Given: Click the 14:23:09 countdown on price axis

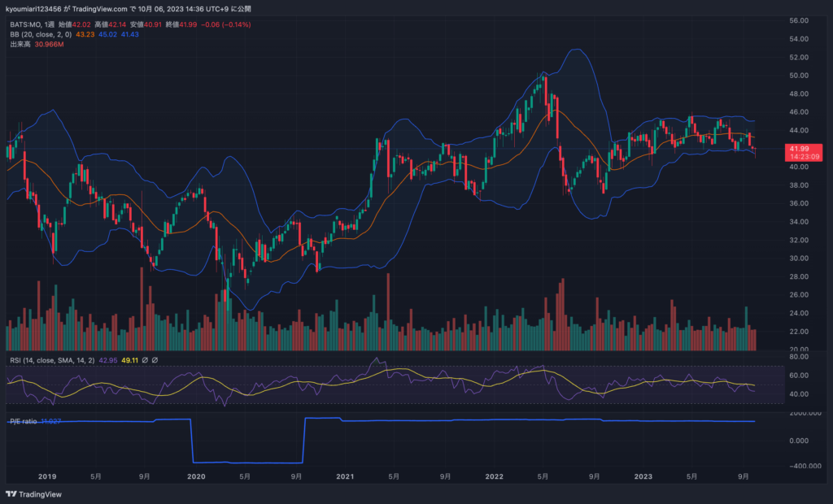Looking at the screenshot, I should tap(805, 157).
